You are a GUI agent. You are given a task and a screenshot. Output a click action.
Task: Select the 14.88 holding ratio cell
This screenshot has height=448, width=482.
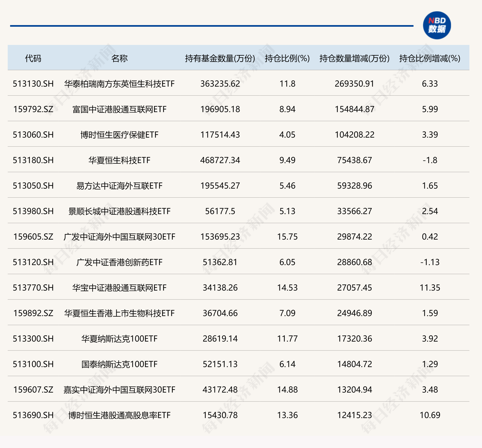pos(287,390)
